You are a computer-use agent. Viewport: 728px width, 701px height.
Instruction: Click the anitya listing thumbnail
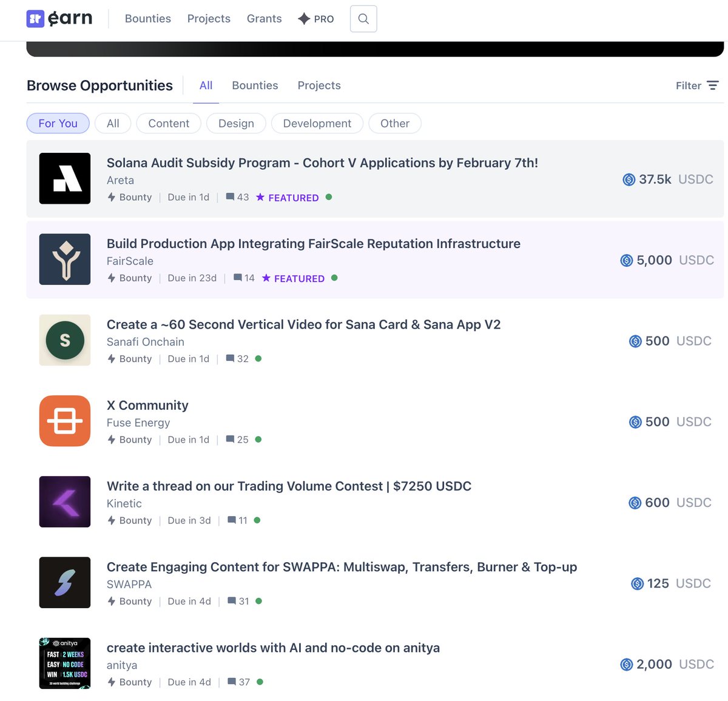pos(65,663)
